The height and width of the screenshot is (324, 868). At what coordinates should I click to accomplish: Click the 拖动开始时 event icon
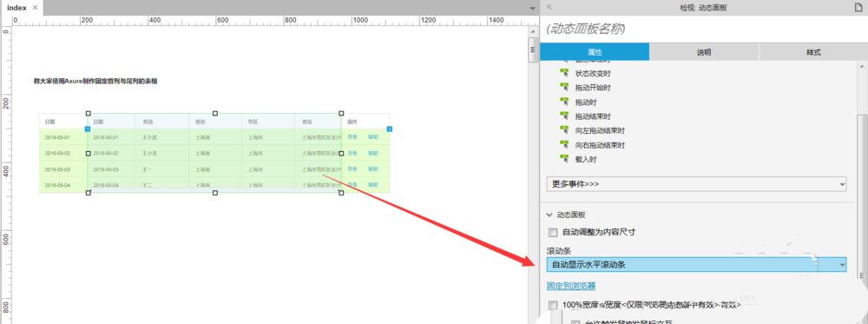click(x=565, y=87)
